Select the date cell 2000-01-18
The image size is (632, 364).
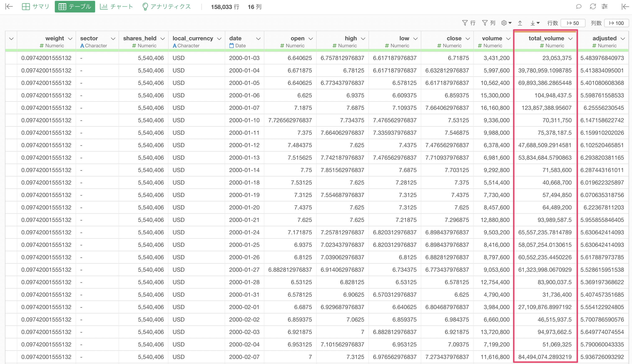click(244, 182)
